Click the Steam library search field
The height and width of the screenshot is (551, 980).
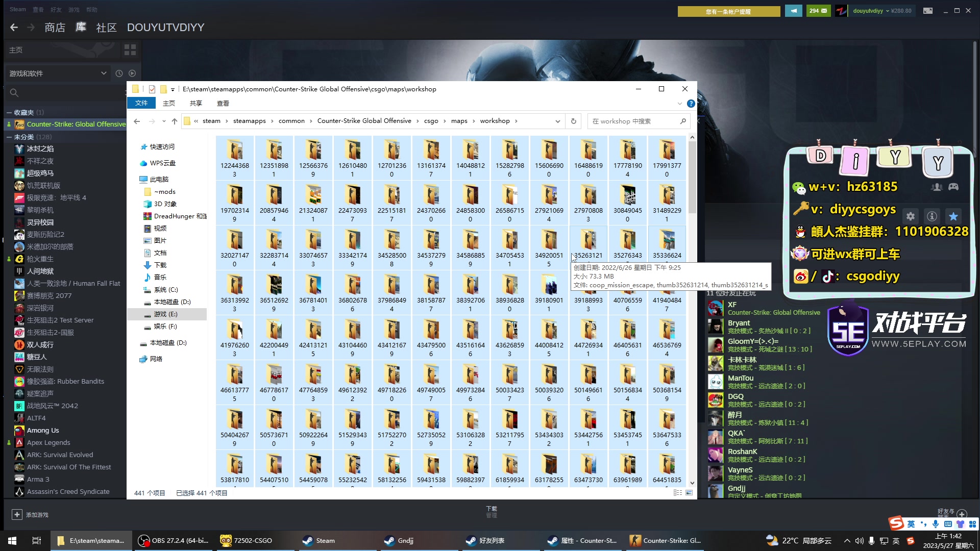pos(66,93)
